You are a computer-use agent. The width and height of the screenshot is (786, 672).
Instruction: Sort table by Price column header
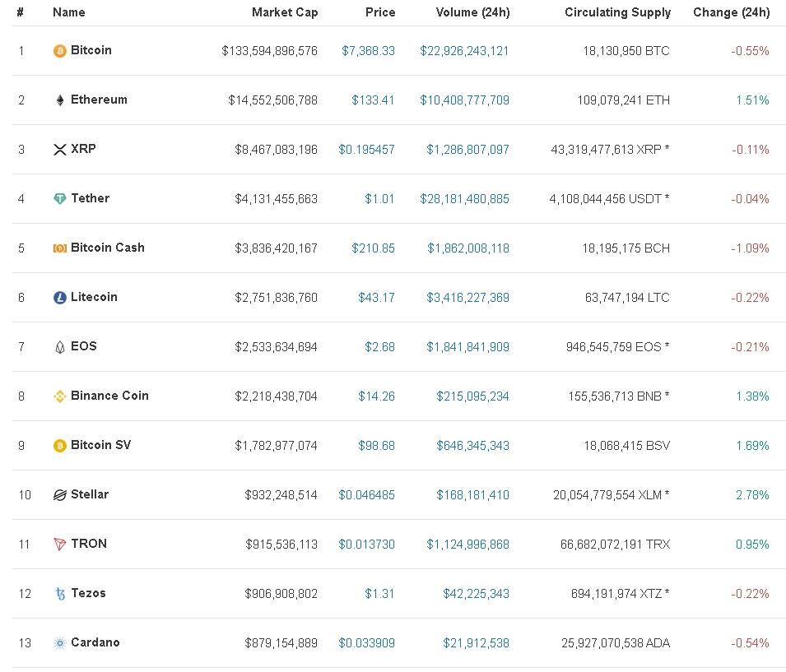point(380,12)
